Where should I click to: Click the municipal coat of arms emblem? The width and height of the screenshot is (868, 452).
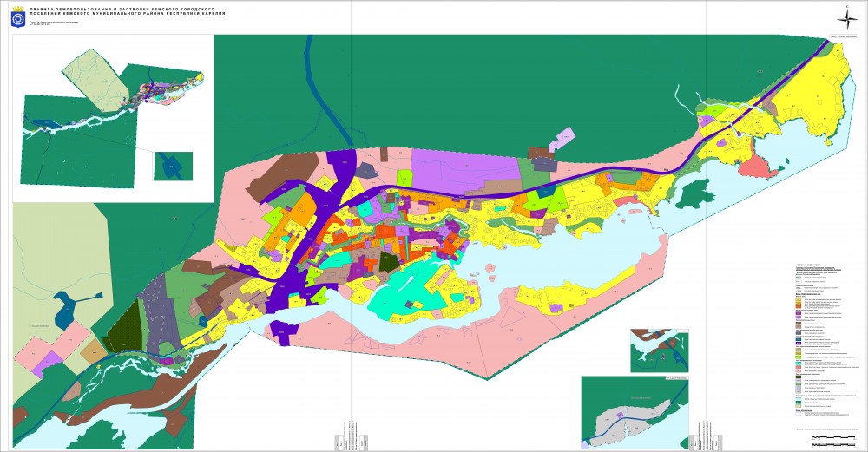pos(18,18)
